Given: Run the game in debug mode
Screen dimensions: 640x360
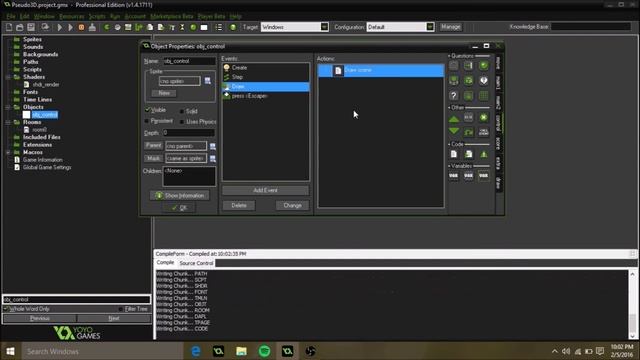Looking at the screenshot, I should pos(70,27).
